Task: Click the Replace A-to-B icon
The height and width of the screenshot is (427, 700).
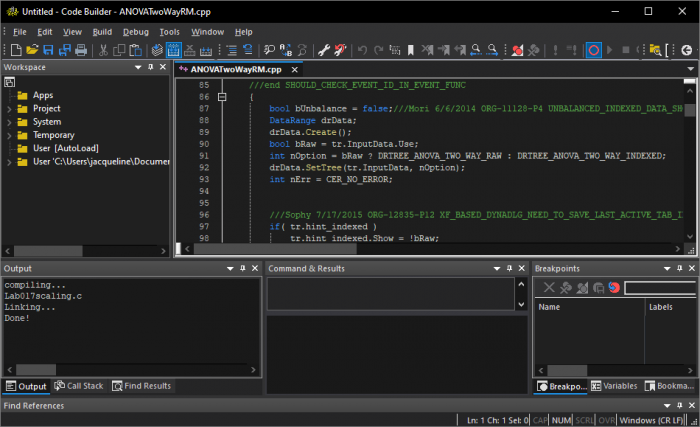Action: (285, 49)
